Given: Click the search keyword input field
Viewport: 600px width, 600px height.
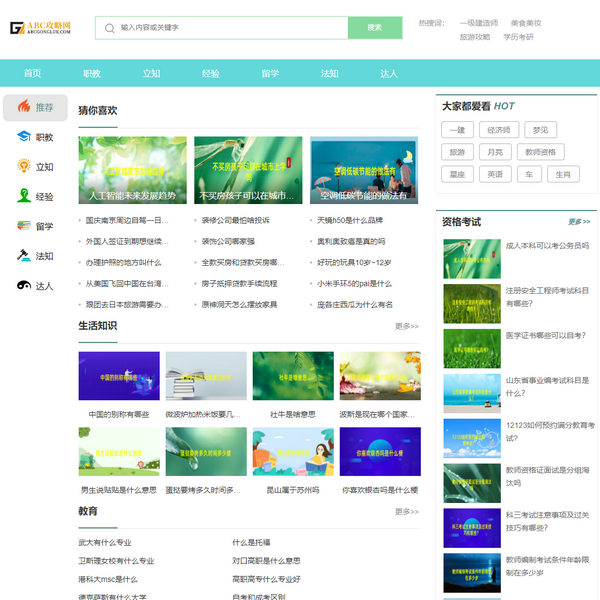Looking at the screenshot, I should tap(230, 28).
